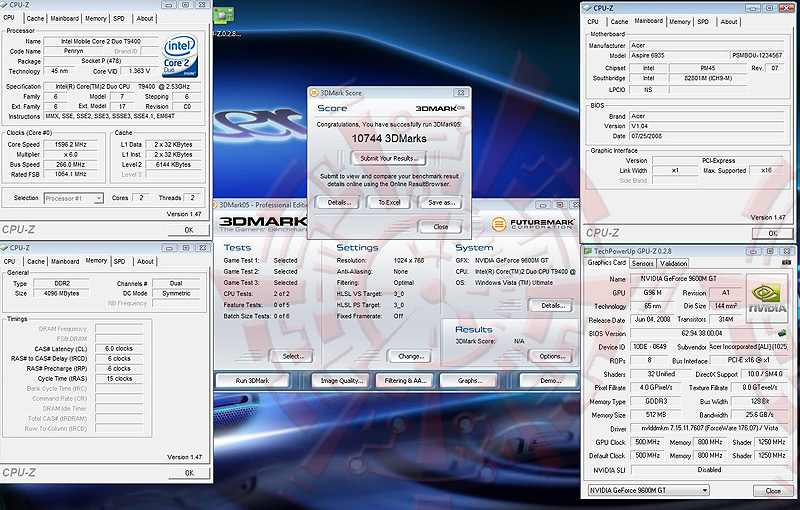Click the Change button under Settings in 3DMark05
The width and height of the screenshot is (800, 510).
411,356
